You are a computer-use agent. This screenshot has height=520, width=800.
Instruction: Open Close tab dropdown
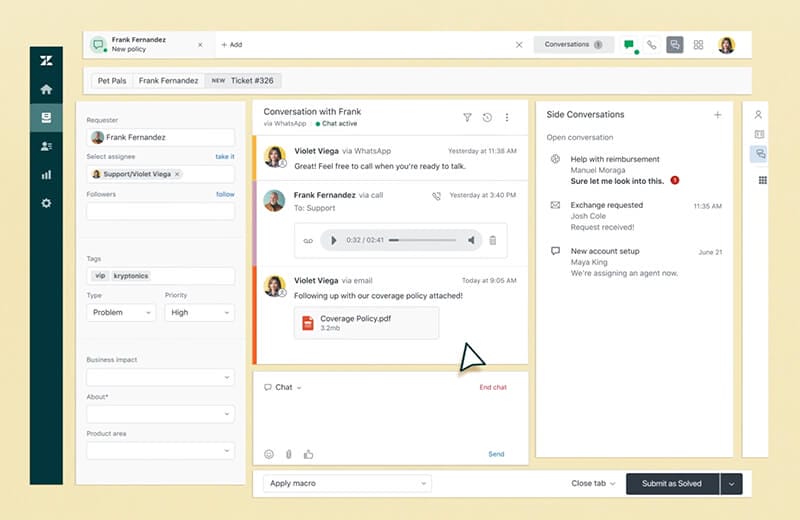593,483
